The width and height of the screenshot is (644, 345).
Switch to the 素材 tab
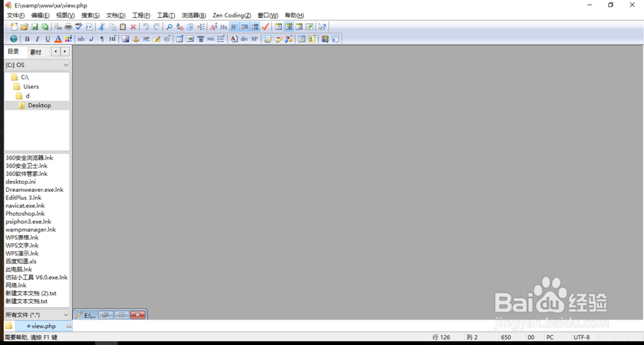pos(35,52)
